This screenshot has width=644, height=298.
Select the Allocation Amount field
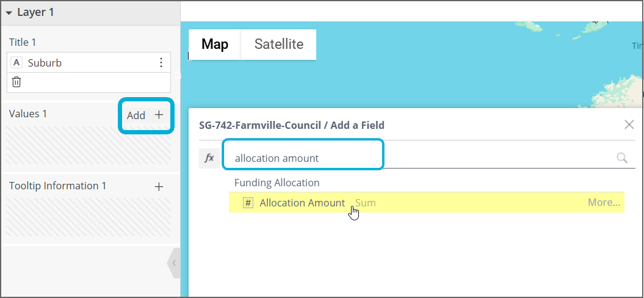pyautogui.click(x=302, y=203)
